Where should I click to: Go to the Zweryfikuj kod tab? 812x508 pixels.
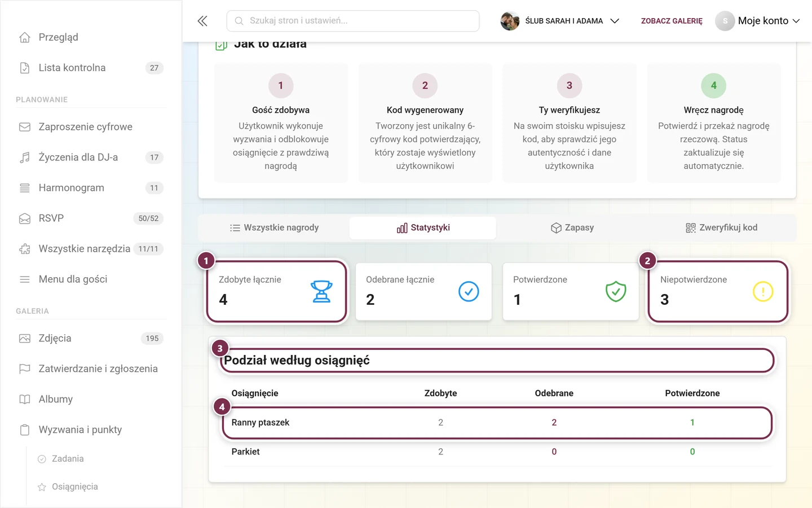tap(721, 228)
